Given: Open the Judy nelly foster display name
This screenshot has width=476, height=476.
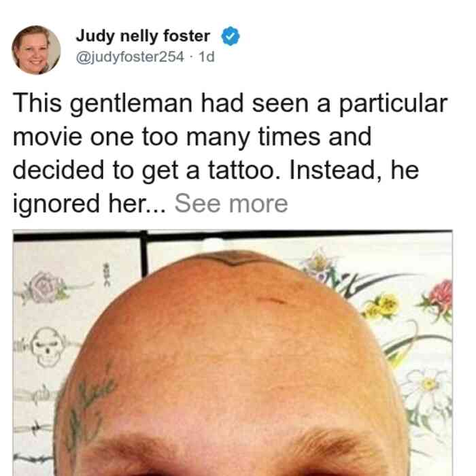Looking at the screenshot, I should [143, 36].
